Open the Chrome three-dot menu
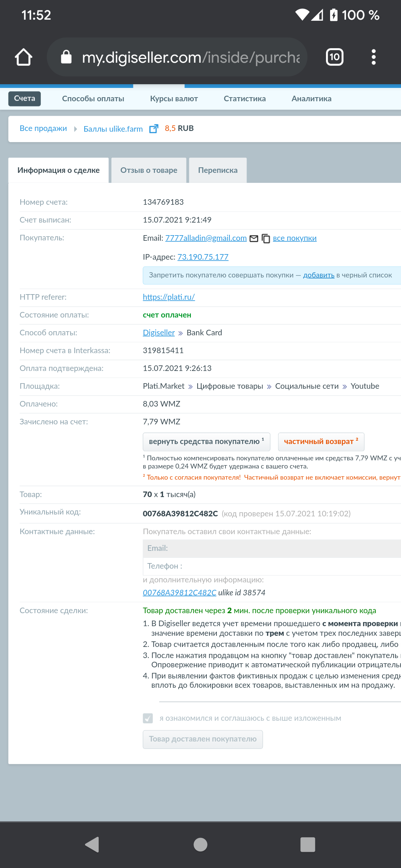The height and width of the screenshot is (868, 401). (374, 57)
